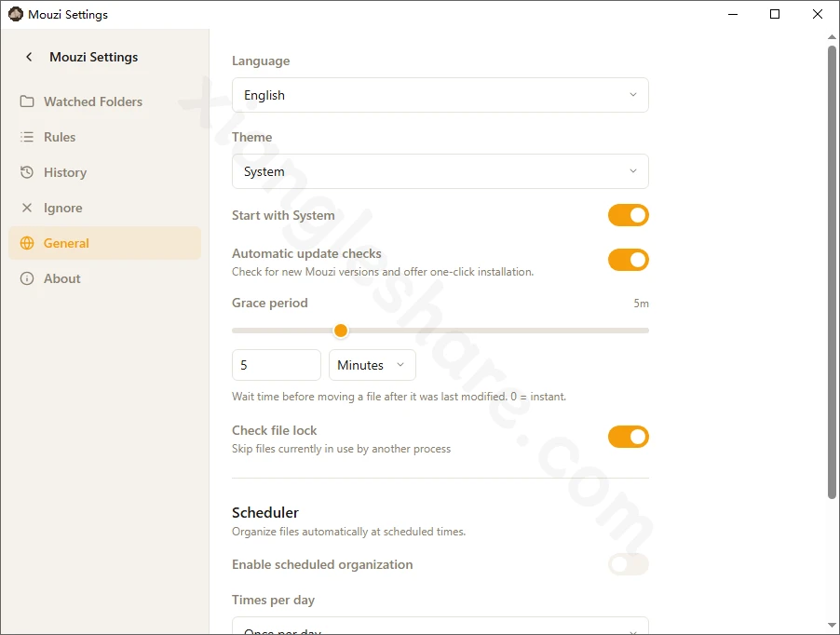840x635 pixels.
Task: Click 'Skip files currently in use' description
Action: coord(341,449)
